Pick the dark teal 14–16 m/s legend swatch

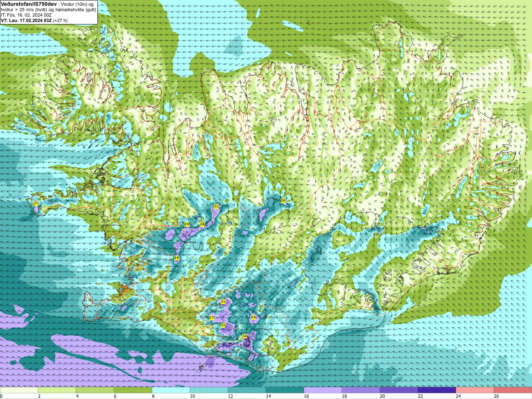point(285,390)
